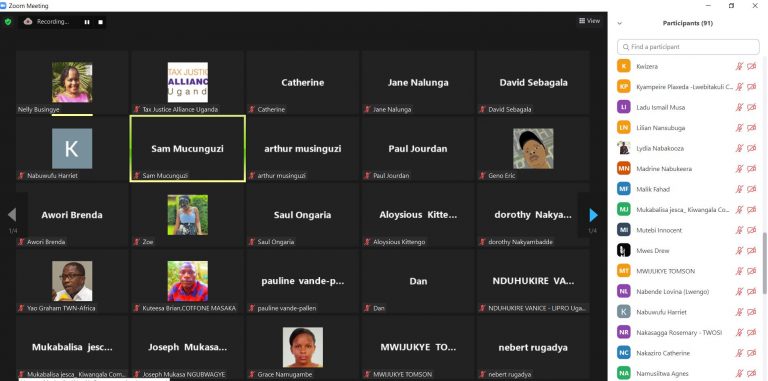Click video-off icon beside Ladu Ismail Musa
The image size is (768, 381).
tap(751, 107)
